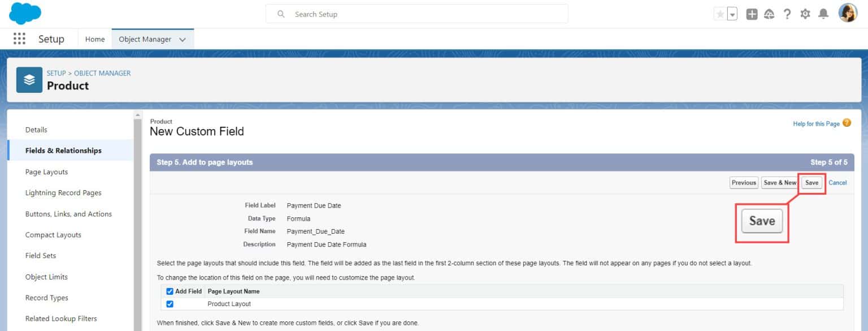This screenshot has height=331, width=868.
Task: Uncheck the Product Layout checkbox
Action: click(x=170, y=304)
